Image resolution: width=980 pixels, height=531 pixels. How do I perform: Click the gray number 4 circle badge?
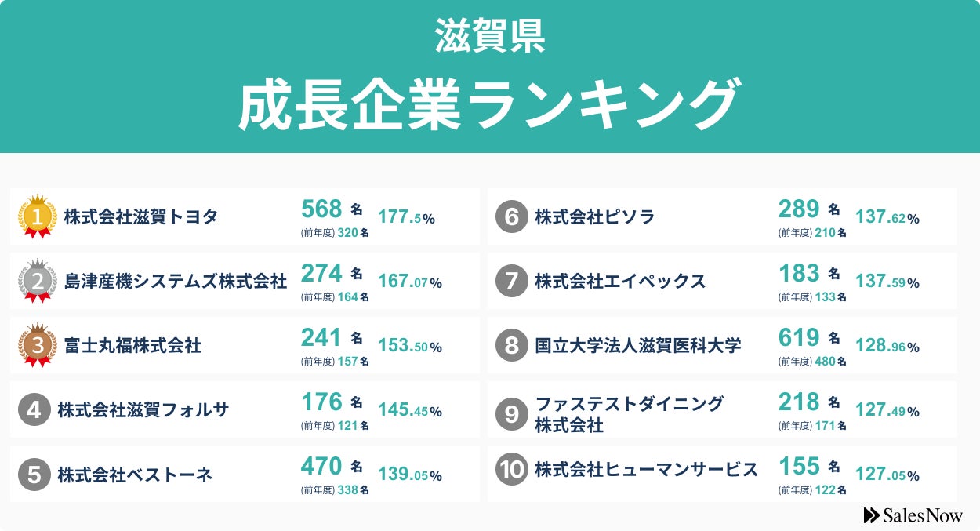pyautogui.click(x=34, y=409)
